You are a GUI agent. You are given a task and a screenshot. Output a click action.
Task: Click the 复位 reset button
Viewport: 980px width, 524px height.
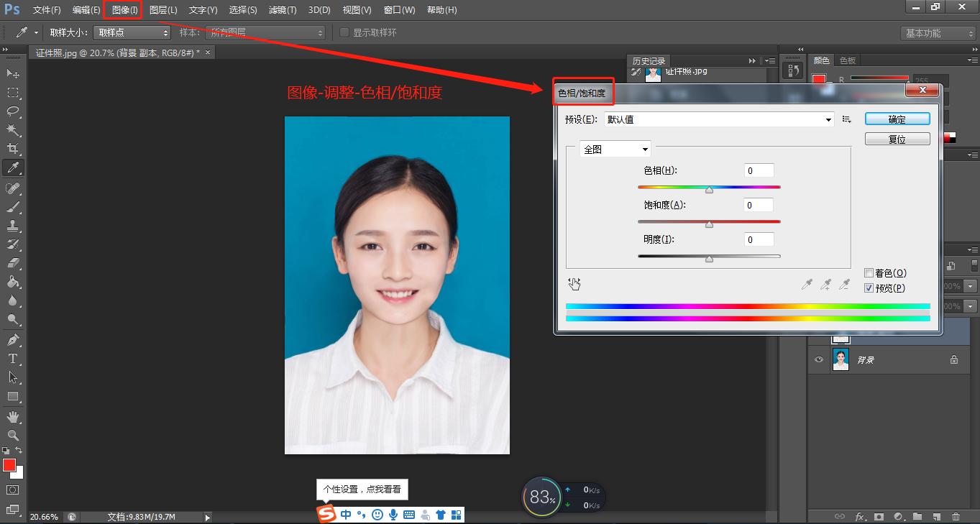(897, 139)
